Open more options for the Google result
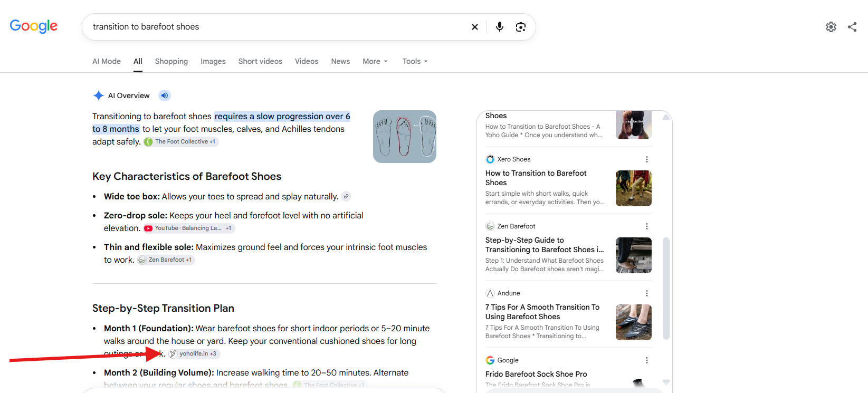 647,360
